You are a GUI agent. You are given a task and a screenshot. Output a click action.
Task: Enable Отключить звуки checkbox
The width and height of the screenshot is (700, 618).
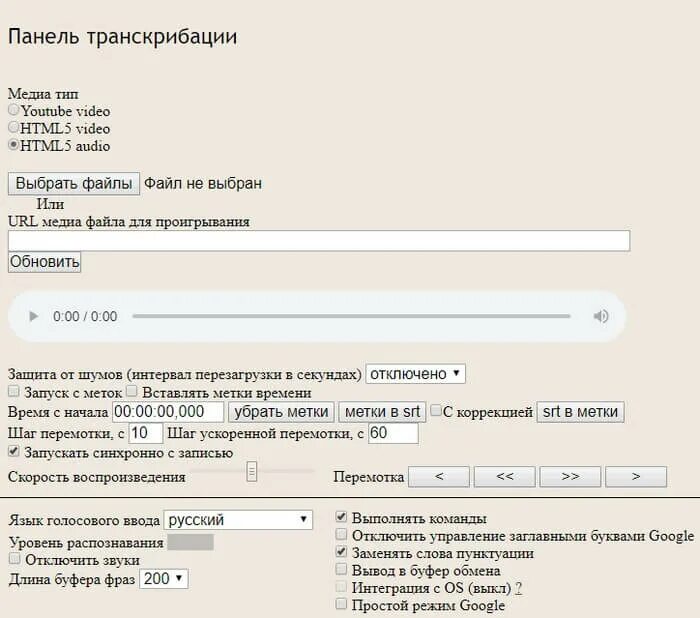(x=14, y=559)
